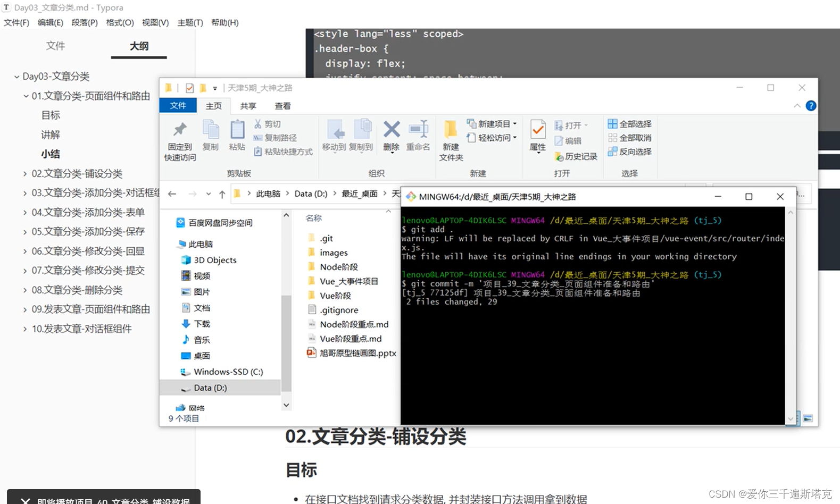Click Select none (全部取消) in ribbon
The image size is (840, 504).
(630, 138)
